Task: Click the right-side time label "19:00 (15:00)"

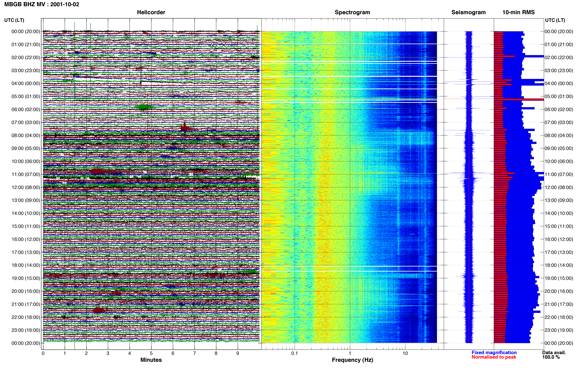Action: [x=559, y=278]
